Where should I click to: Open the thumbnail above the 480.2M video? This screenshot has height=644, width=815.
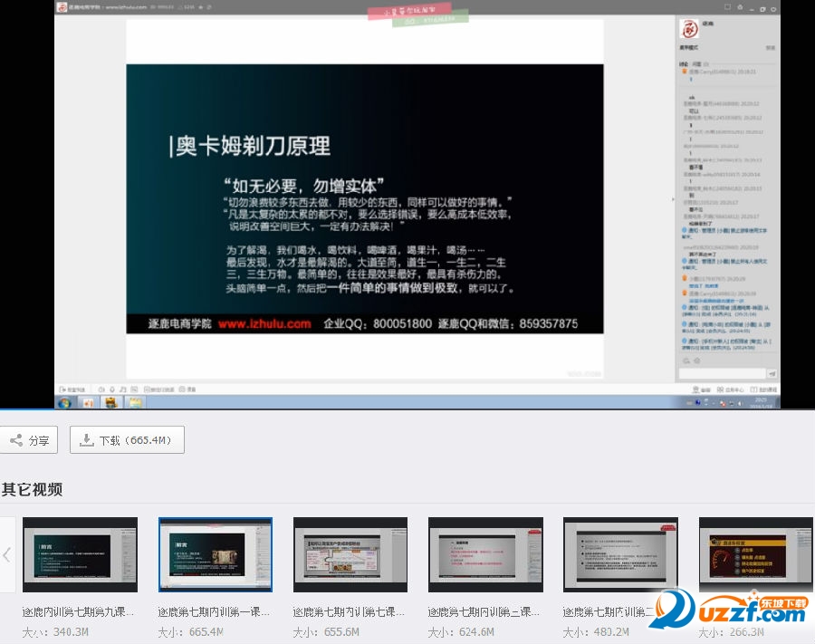[620, 554]
